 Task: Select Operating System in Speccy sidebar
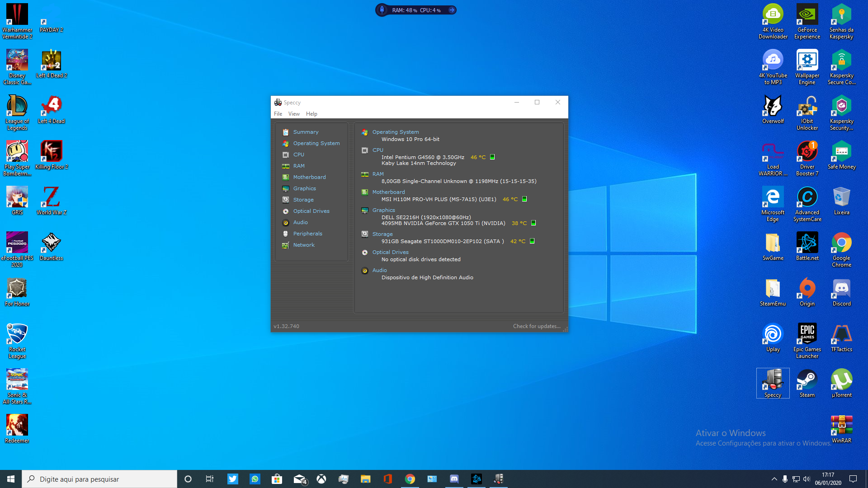click(x=316, y=143)
